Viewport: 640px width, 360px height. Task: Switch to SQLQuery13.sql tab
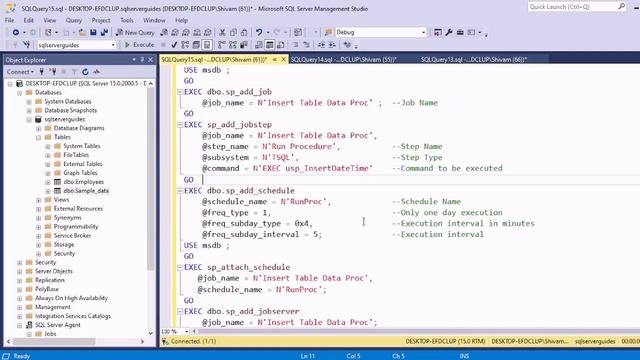pyautogui.click(x=473, y=60)
